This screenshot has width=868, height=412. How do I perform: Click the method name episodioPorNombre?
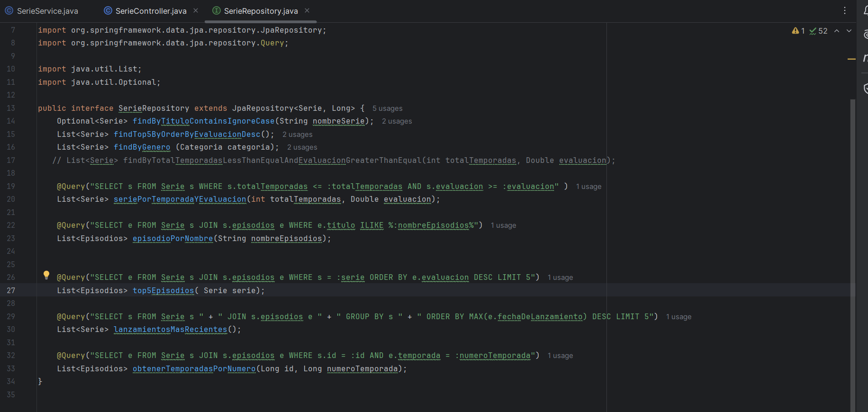173,238
